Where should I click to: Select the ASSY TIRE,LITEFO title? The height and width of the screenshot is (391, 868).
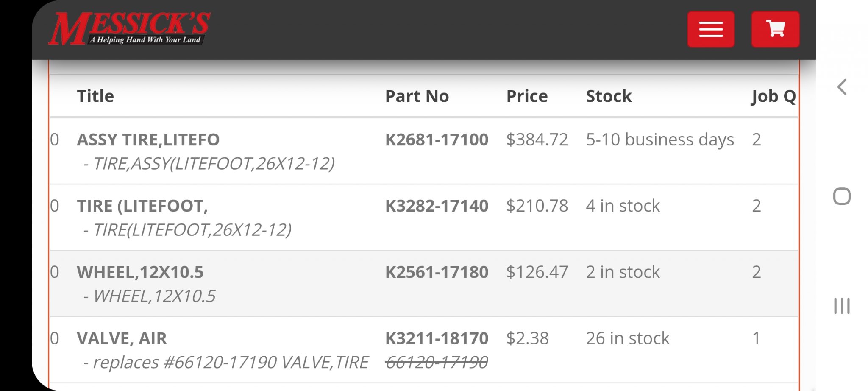(x=148, y=140)
